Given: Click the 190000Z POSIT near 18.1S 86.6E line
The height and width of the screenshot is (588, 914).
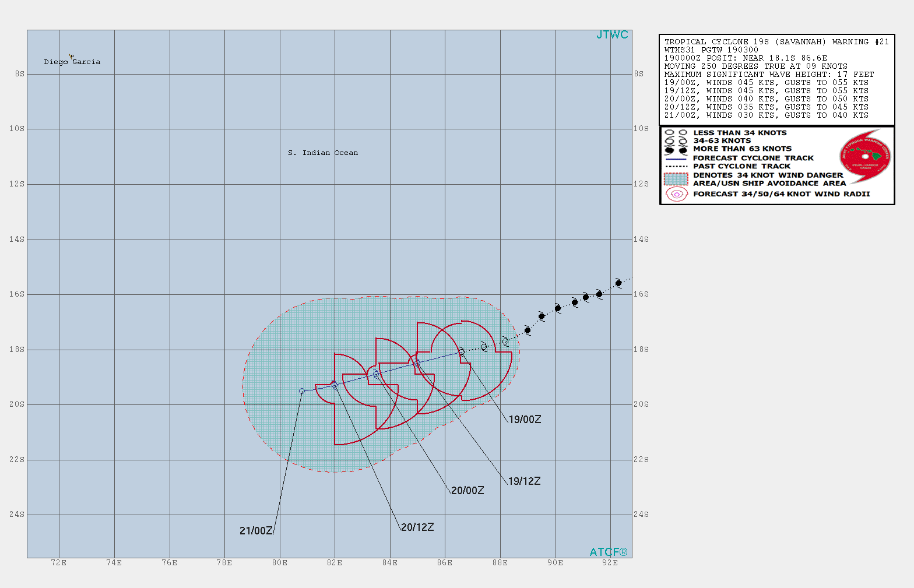Looking at the screenshot, I should pos(746,58).
